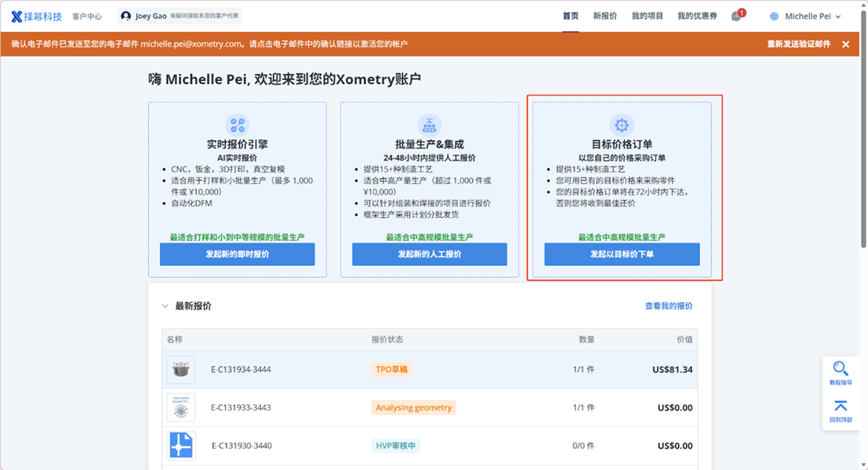Open the Michelle Pei account dropdown
Screen dimensions: 868x470
click(812, 16)
